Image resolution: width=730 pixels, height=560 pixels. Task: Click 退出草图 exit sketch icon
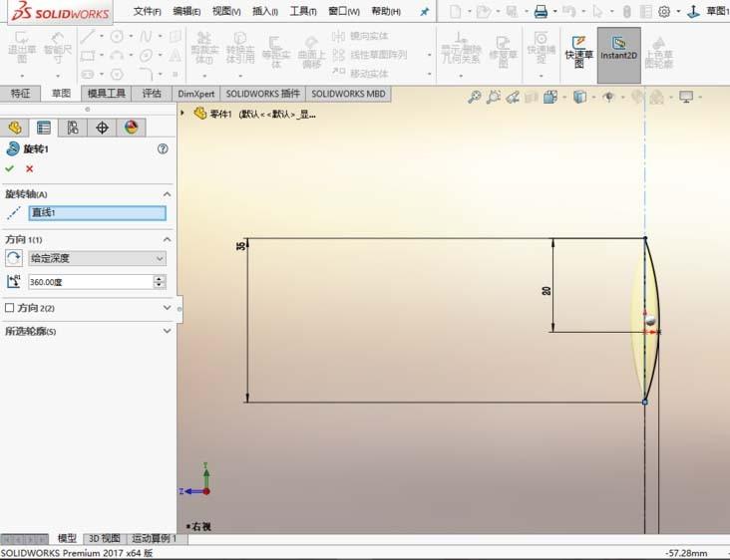click(x=21, y=48)
